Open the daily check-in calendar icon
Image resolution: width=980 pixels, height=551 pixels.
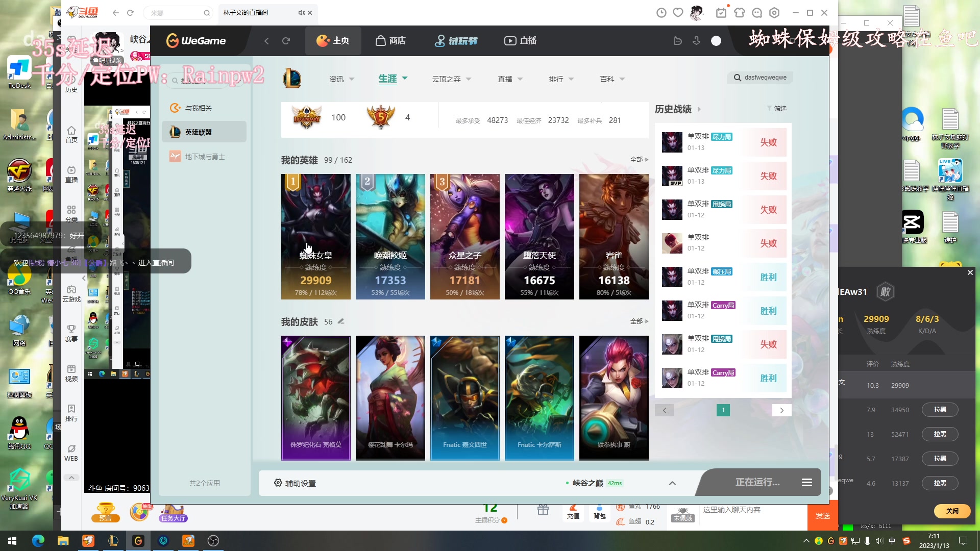721,13
